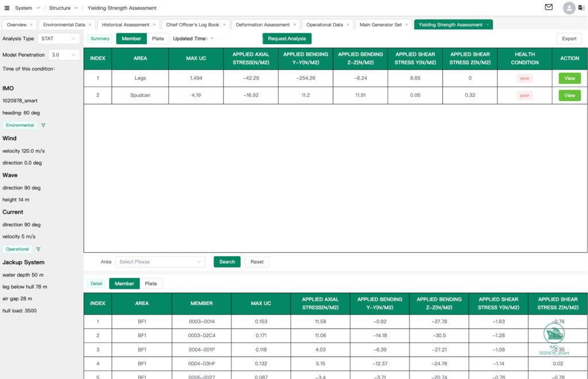Expand the Model Penetration dropdown

[x=64, y=55]
